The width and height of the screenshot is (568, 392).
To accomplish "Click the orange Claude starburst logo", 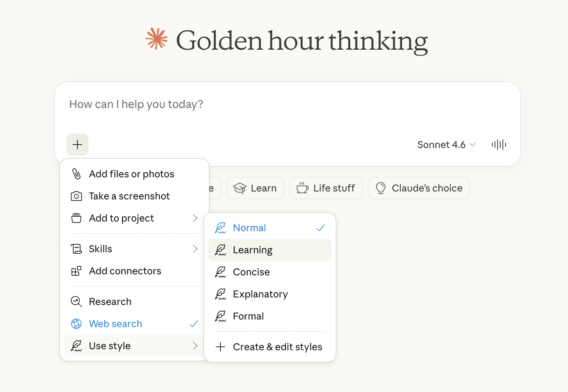I will tap(157, 39).
